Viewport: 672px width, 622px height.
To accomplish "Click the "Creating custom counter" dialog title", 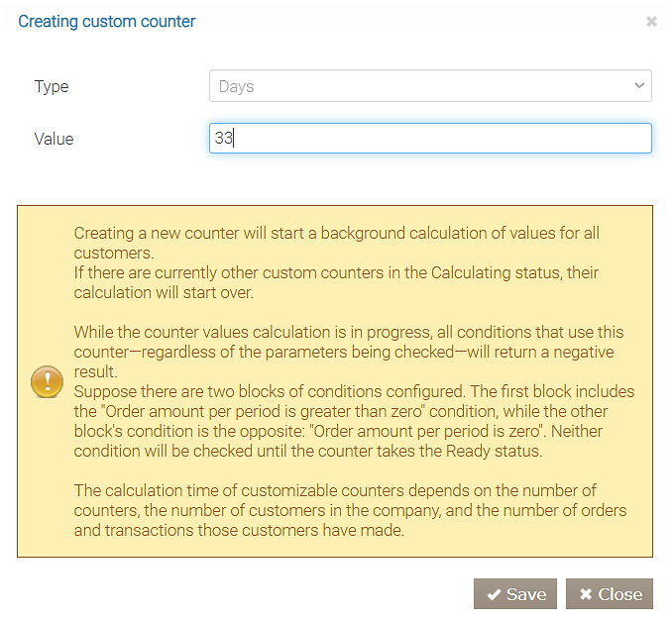I will pos(107,22).
